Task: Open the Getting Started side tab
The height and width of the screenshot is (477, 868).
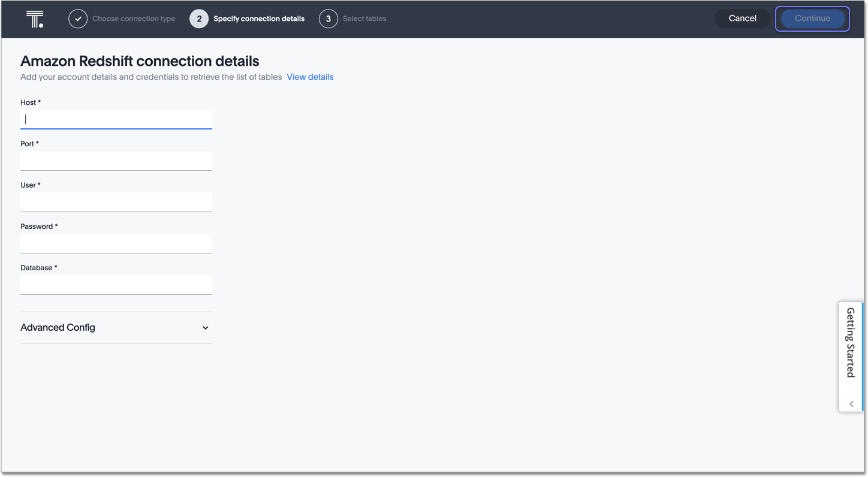Action: (x=850, y=343)
